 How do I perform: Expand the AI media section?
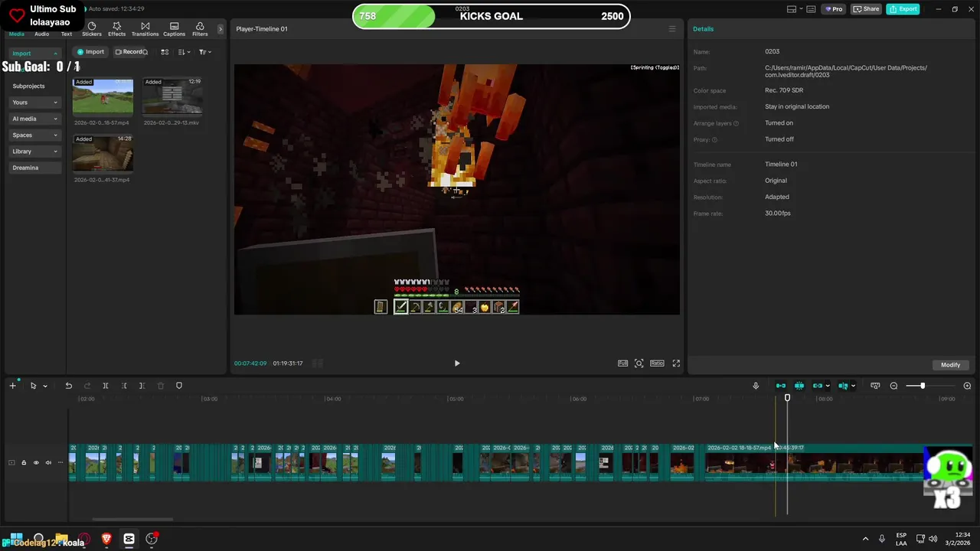tap(34, 119)
